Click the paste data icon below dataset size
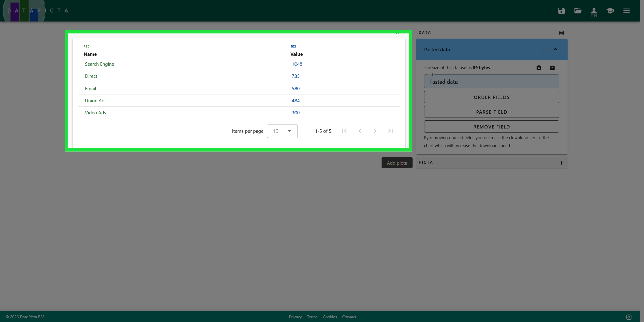Viewport: 644px width, 322px height. pos(539,68)
